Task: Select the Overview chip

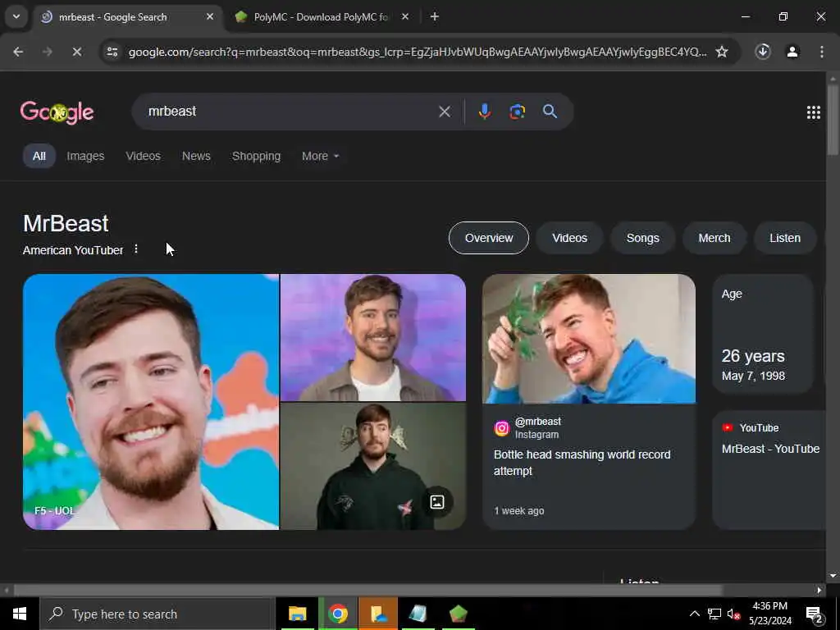Action: pos(489,238)
